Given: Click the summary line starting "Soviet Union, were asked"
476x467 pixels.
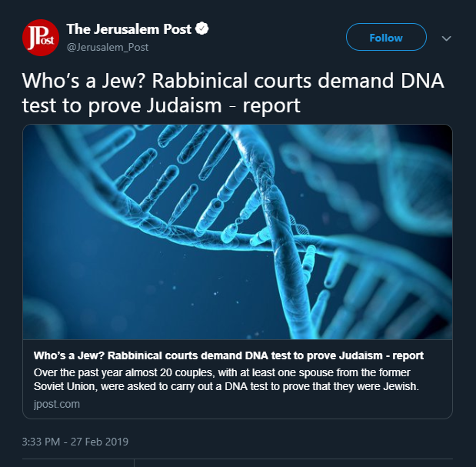Looking at the screenshot, I should click(226, 386).
